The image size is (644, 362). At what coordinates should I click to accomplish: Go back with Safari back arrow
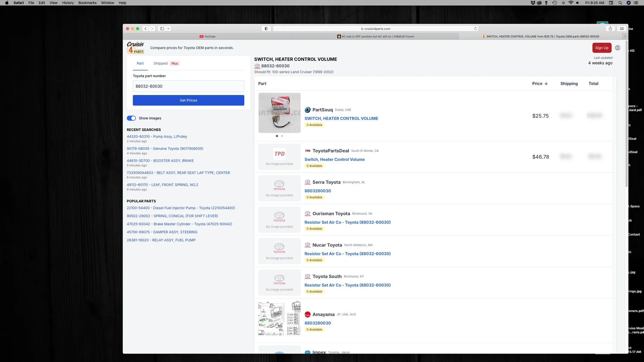click(145, 29)
